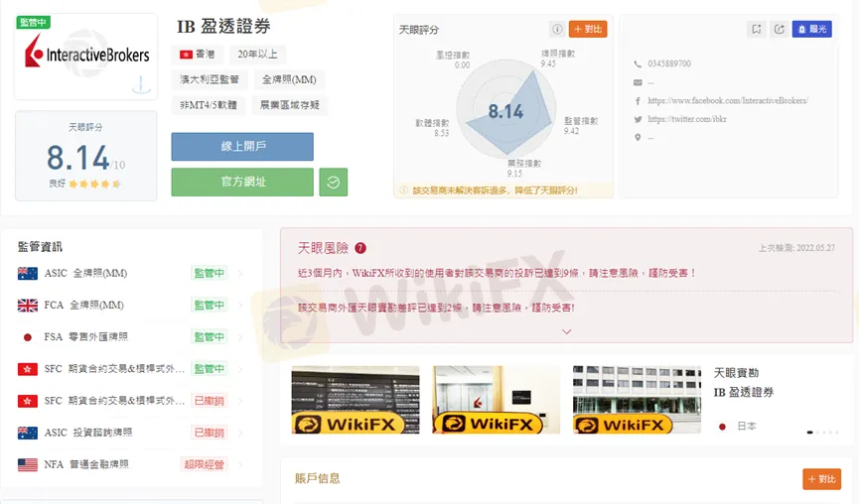Image resolution: width=859 pixels, height=504 pixels.
Task: Click the red number badge beside 天眼風險
Action: [x=360, y=248]
